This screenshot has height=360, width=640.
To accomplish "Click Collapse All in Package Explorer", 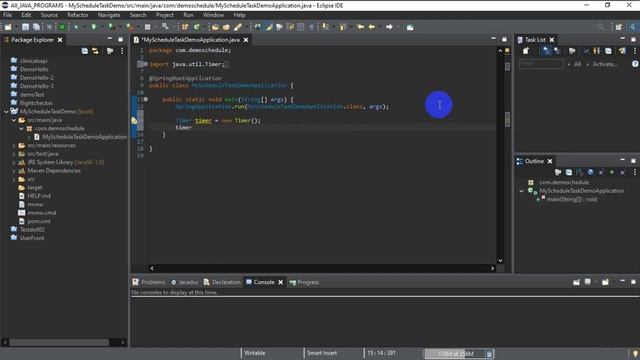I will [84, 51].
